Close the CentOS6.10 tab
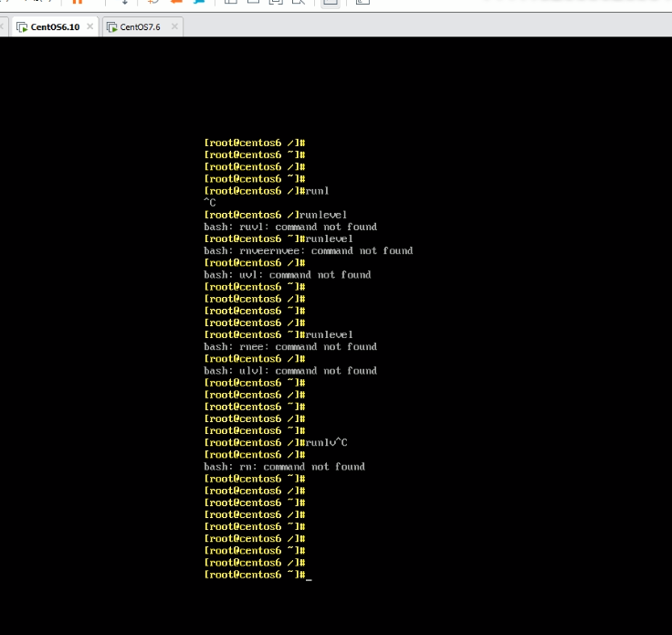This screenshot has width=672, height=635. [x=89, y=26]
